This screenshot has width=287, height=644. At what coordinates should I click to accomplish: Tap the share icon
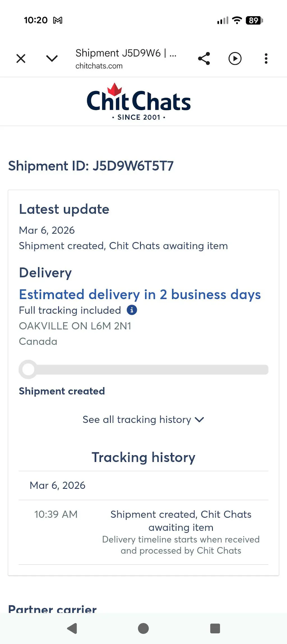point(204,59)
